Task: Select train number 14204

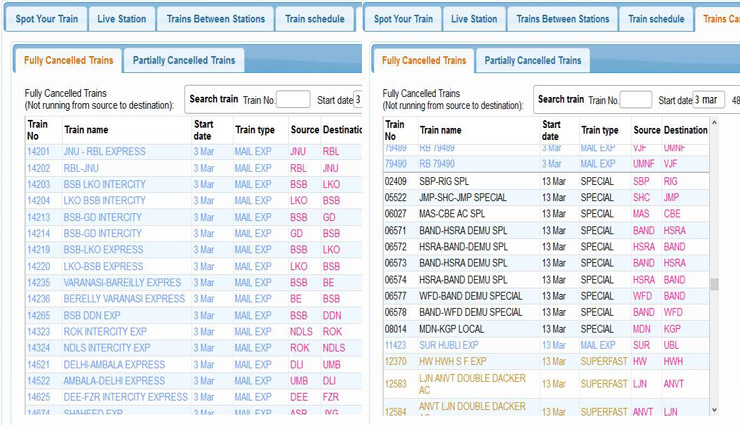Action: click(x=38, y=200)
